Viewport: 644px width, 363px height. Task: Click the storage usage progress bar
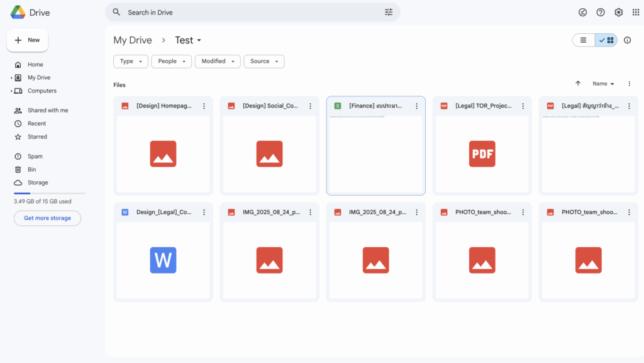pos(50,193)
